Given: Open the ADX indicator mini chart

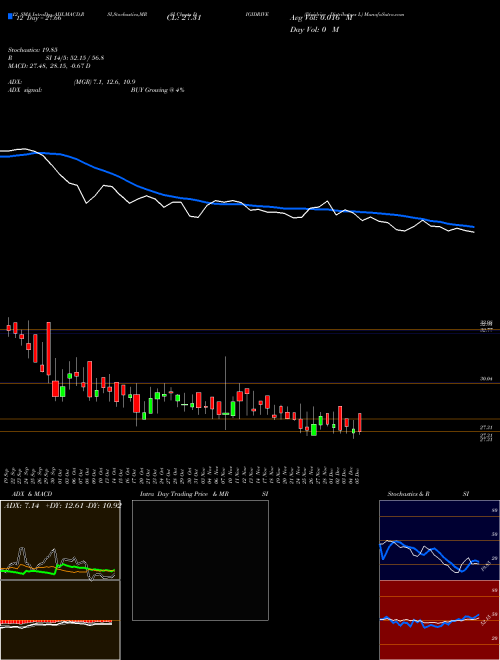Looking at the screenshot, I should coord(60,540).
